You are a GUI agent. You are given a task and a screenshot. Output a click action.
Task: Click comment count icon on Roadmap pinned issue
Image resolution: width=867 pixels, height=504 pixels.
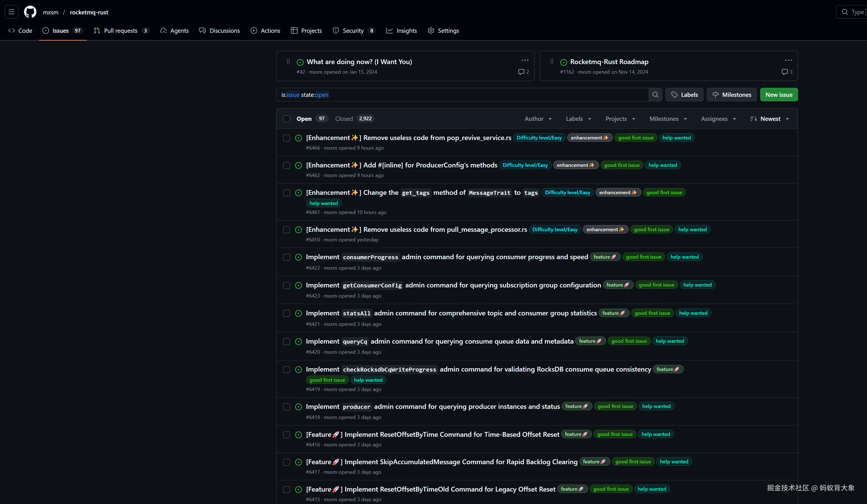coord(785,72)
